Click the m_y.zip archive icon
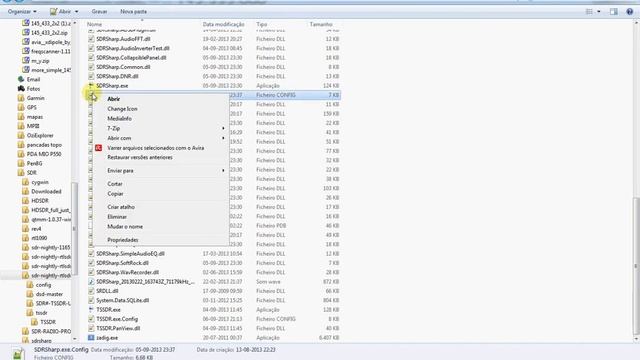Viewport: 640px width, 360px height. [x=26, y=60]
